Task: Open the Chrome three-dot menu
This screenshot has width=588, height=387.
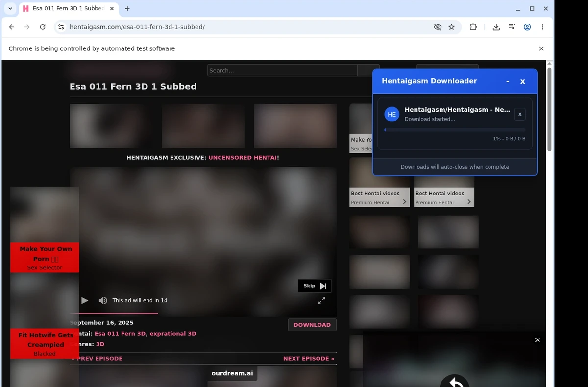Action: [542, 27]
